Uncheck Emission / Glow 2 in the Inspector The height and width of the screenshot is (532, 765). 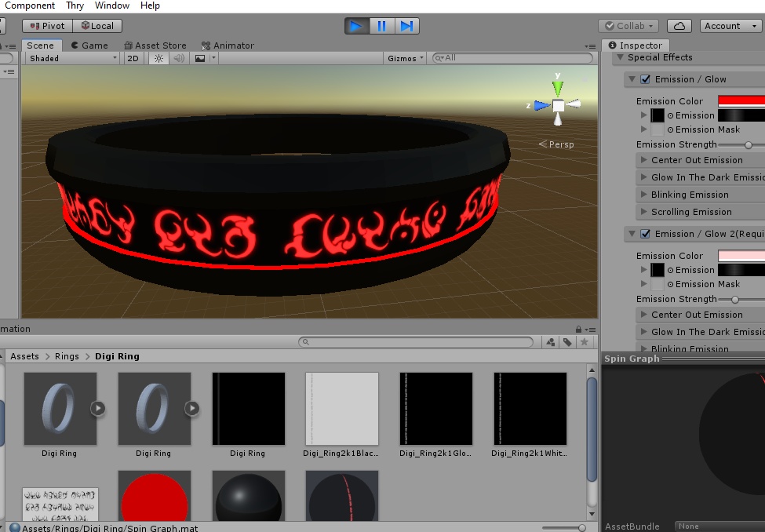point(645,234)
